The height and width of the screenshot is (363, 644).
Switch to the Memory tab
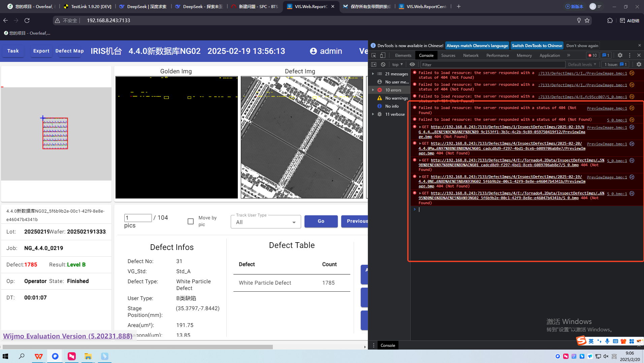point(524,55)
